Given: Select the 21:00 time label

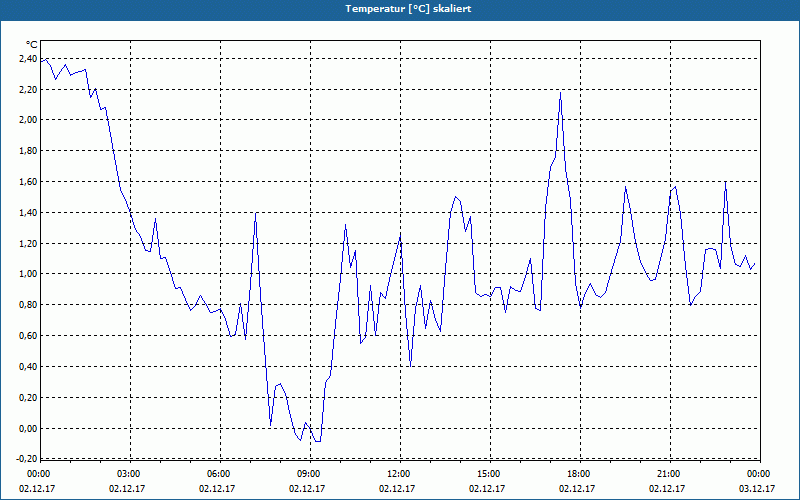Looking at the screenshot, I should 667,474.
